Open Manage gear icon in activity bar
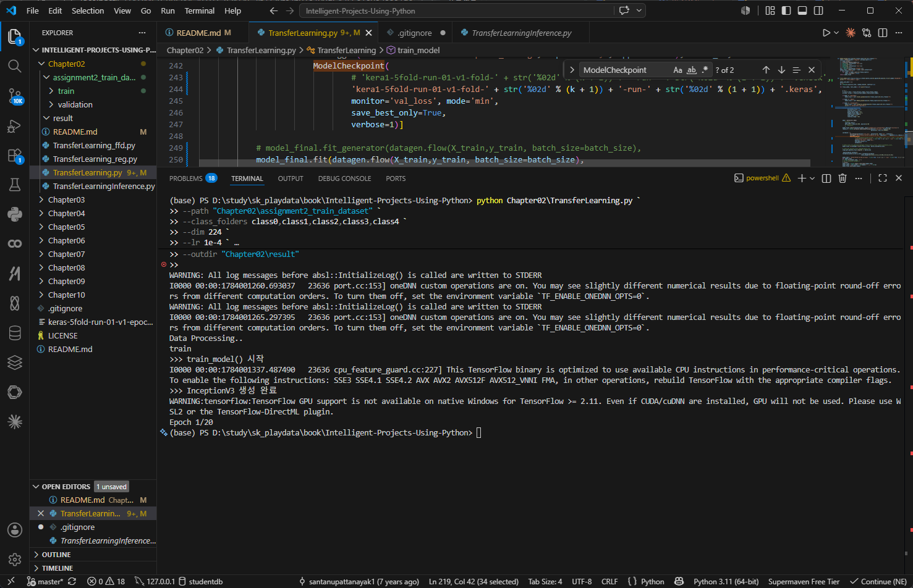Viewport: 913px width, 588px height. tap(15, 560)
